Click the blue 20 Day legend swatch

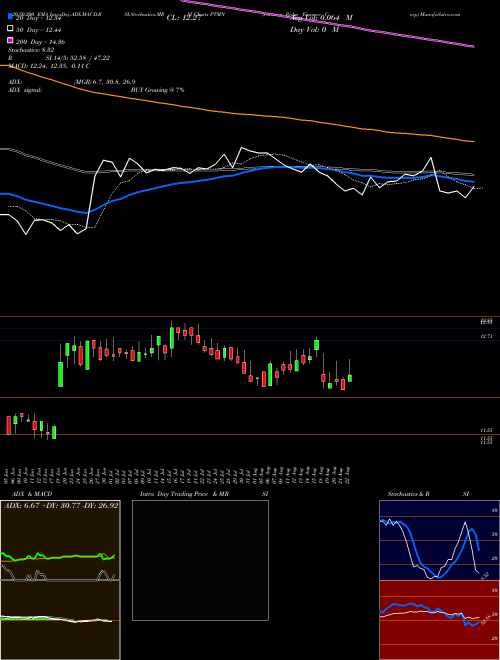pos(11,17)
